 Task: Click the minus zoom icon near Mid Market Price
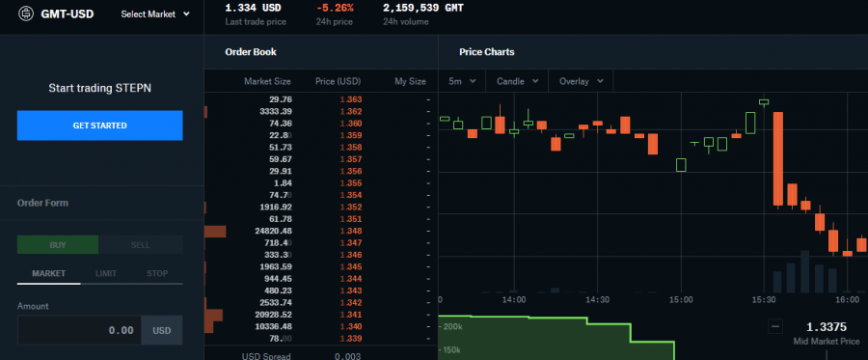click(x=775, y=326)
